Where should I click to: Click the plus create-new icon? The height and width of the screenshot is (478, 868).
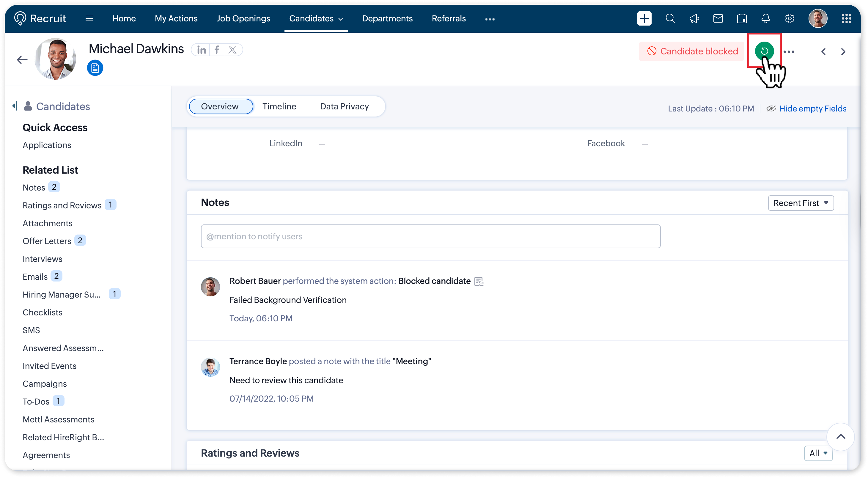click(x=644, y=18)
